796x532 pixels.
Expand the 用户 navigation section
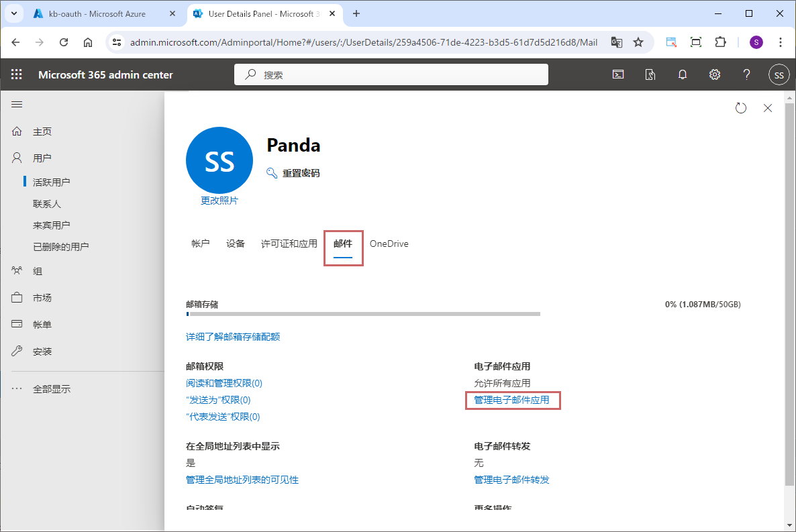[x=42, y=158]
